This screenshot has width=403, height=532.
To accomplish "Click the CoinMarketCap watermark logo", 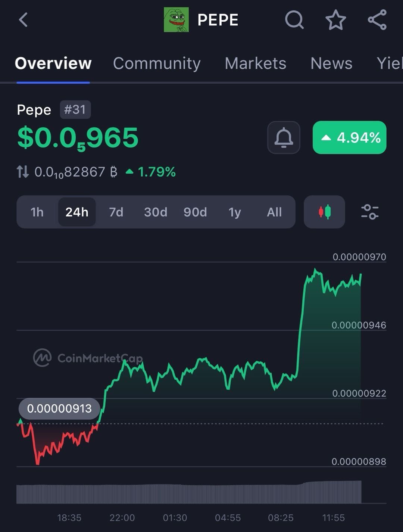I will 42,358.
